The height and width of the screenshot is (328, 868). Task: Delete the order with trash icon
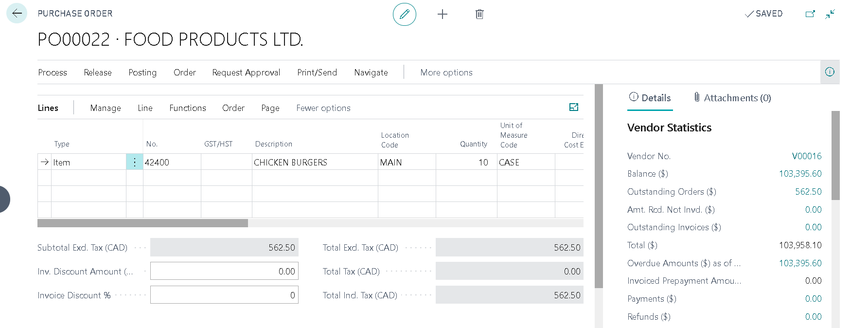pyautogui.click(x=479, y=14)
